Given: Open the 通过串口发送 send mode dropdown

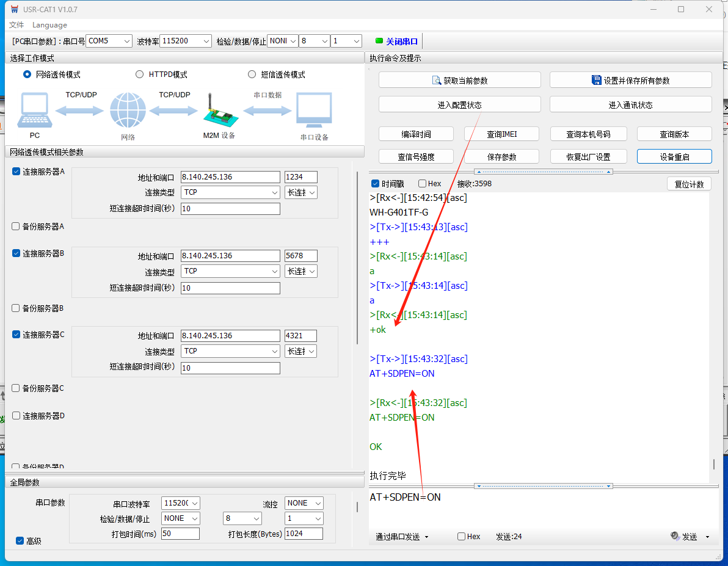Looking at the screenshot, I should pos(402,537).
